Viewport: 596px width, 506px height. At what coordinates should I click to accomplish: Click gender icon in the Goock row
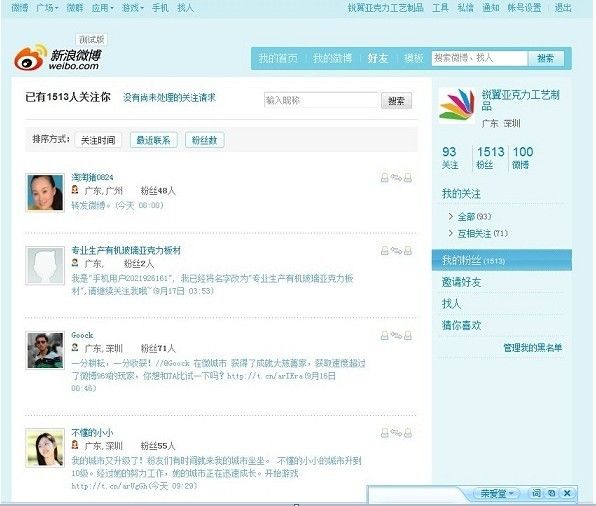click(x=75, y=347)
